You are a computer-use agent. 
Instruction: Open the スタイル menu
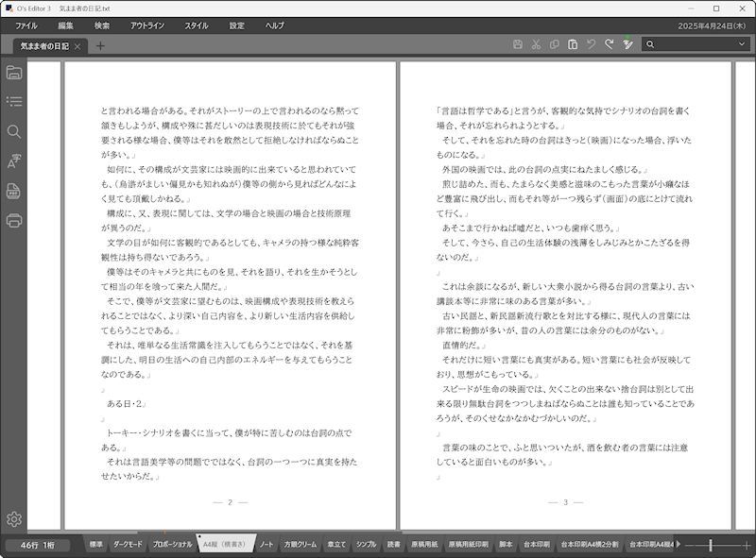[x=197, y=26]
